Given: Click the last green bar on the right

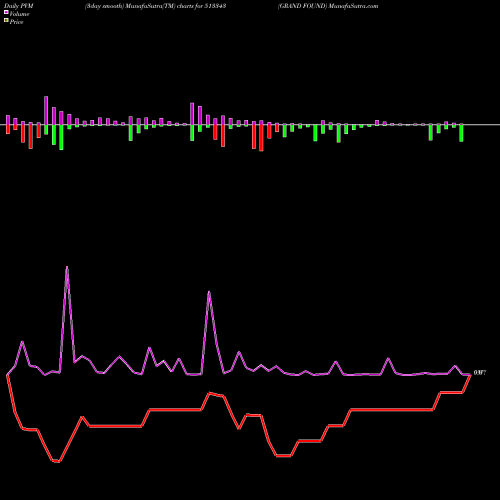Looking at the screenshot, I should click(461, 133).
